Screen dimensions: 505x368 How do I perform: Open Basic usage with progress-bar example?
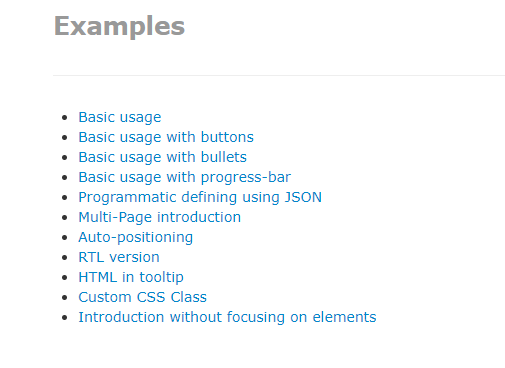185,177
